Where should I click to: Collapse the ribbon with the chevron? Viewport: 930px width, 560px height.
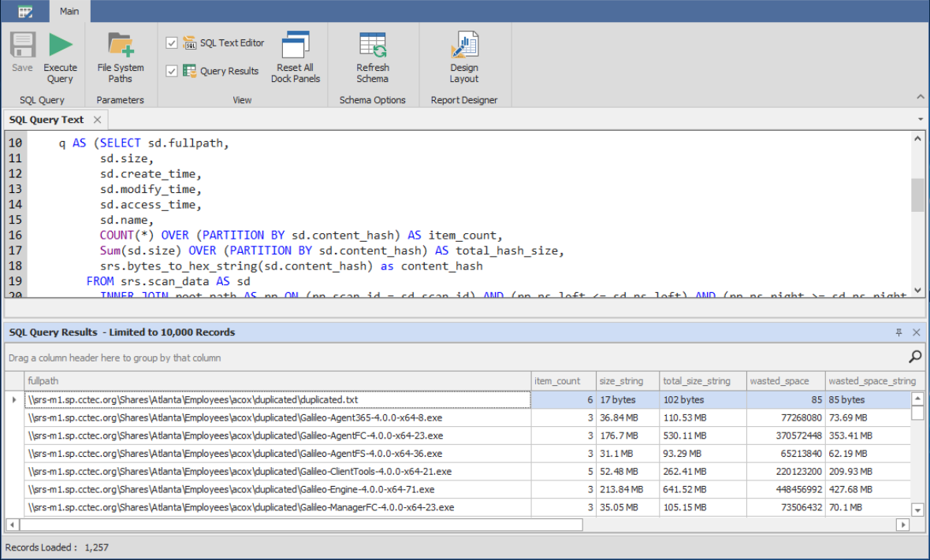click(x=921, y=96)
